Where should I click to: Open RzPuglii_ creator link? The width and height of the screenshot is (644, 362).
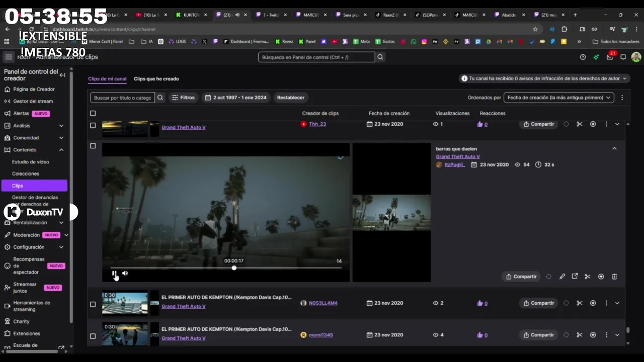(454, 164)
